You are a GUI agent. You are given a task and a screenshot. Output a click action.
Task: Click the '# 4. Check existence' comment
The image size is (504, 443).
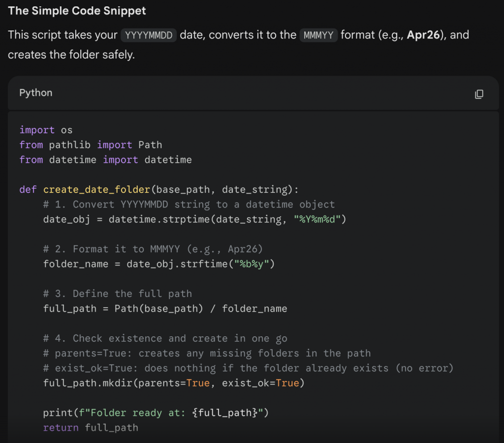click(165, 338)
